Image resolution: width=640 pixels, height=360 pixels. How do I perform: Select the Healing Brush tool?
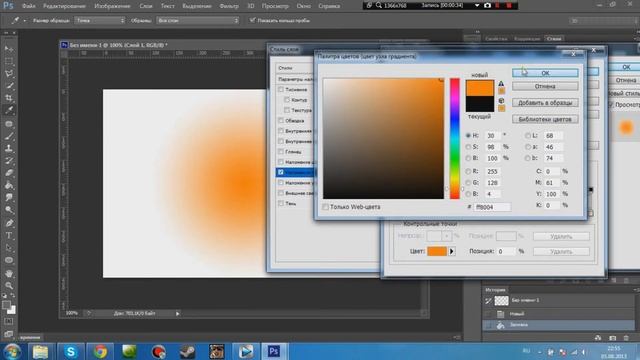[x=9, y=124]
